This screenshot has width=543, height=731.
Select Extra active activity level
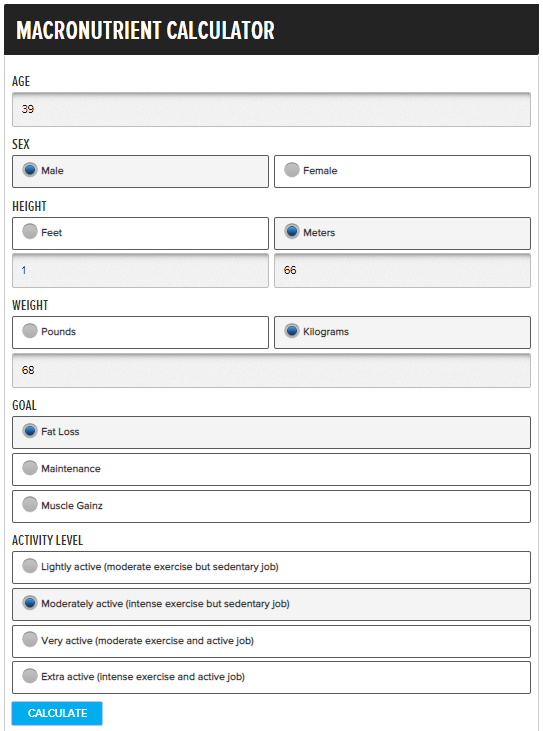pos(271,677)
